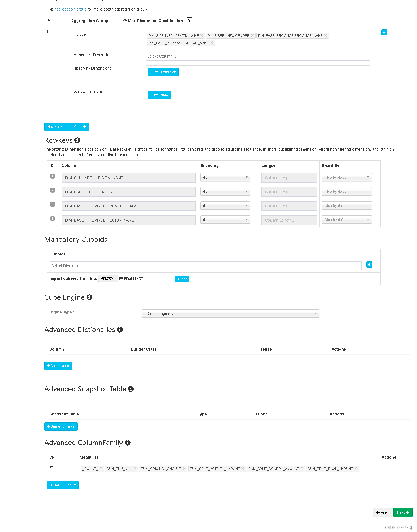417x532 pixels.
Task: Open encoding dropdown for REGION_NAME rowkey
Action: click(225, 220)
